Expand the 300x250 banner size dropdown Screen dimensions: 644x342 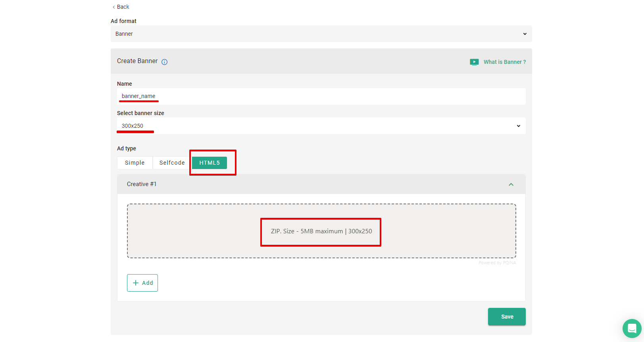[x=321, y=126]
